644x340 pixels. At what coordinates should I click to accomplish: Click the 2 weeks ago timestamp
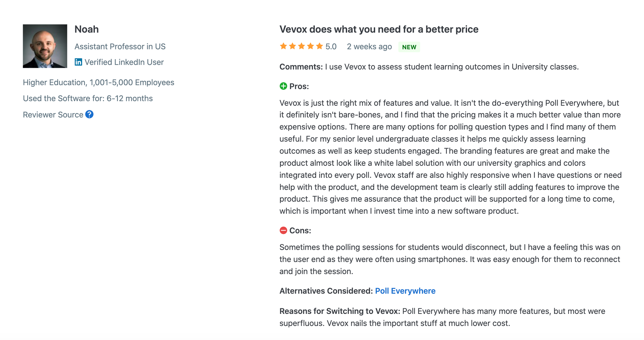tap(369, 47)
